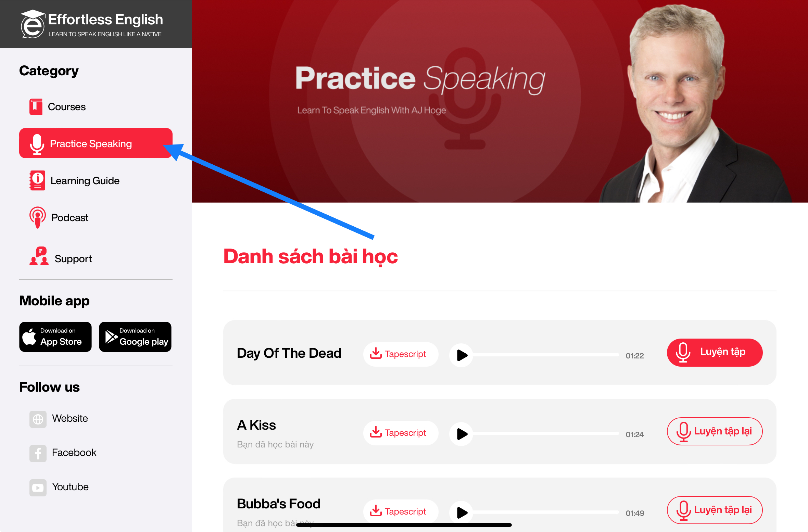Click the microphone icon for Practice Speaking
This screenshot has height=532, width=808.
[37, 144]
